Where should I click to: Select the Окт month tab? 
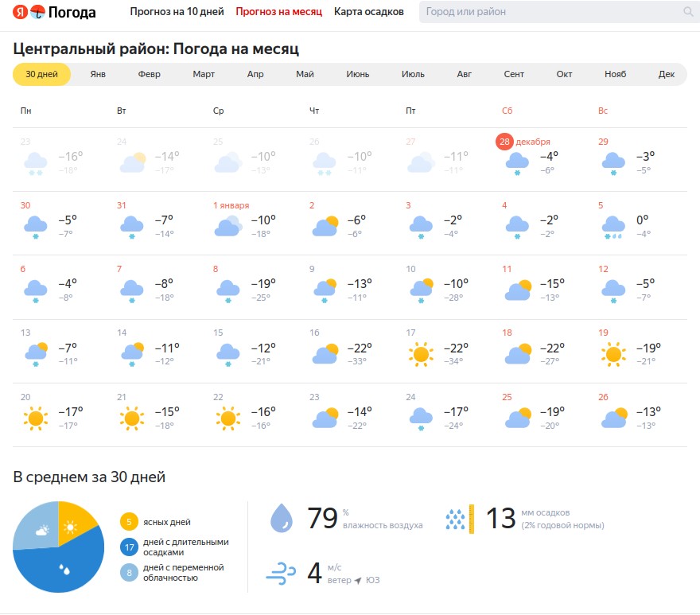point(564,74)
